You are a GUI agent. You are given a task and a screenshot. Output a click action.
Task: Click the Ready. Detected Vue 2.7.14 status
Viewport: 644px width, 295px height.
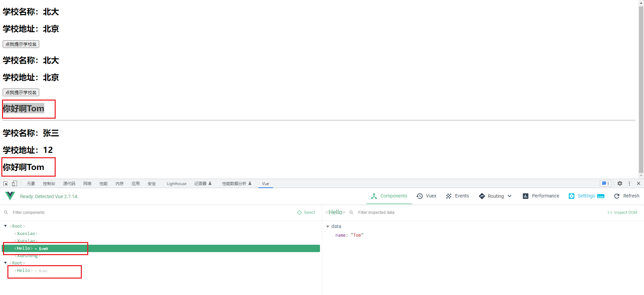[49, 196]
